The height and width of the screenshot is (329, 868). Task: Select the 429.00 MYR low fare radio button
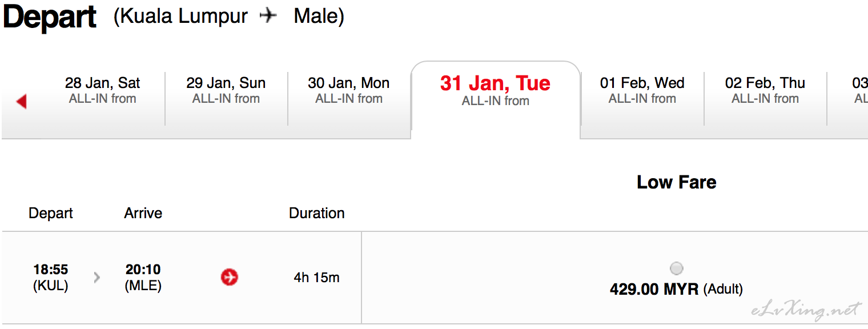point(676,268)
